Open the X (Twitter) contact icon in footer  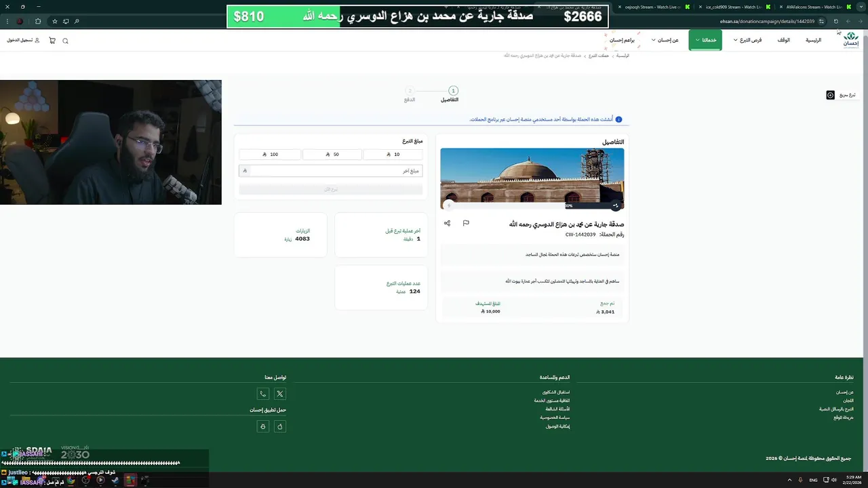pos(280,394)
